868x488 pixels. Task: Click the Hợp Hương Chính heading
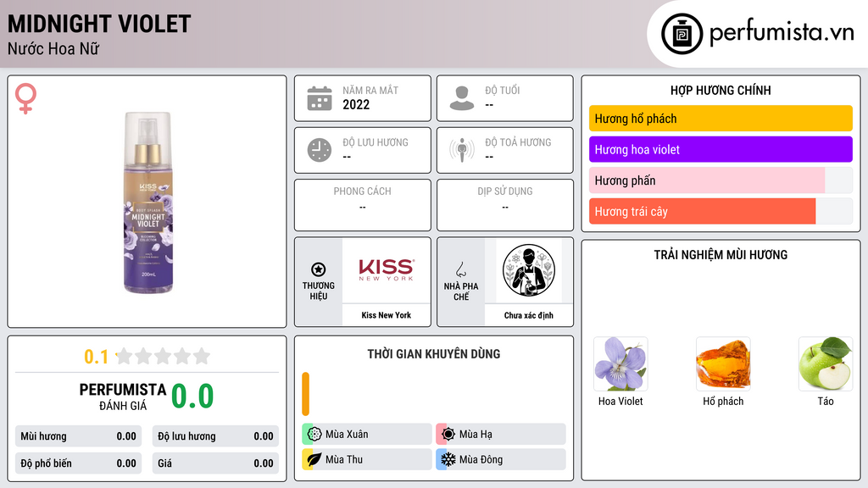click(721, 90)
